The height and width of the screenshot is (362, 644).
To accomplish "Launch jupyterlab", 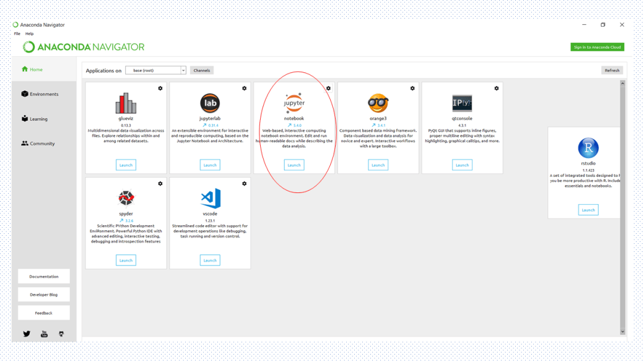I will [210, 165].
